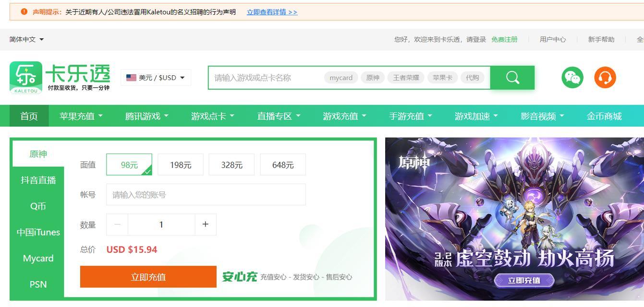Image resolution: width=644 pixels, height=307 pixels.
Task: Switch to the 原神 recharge tab
Action: (38, 154)
